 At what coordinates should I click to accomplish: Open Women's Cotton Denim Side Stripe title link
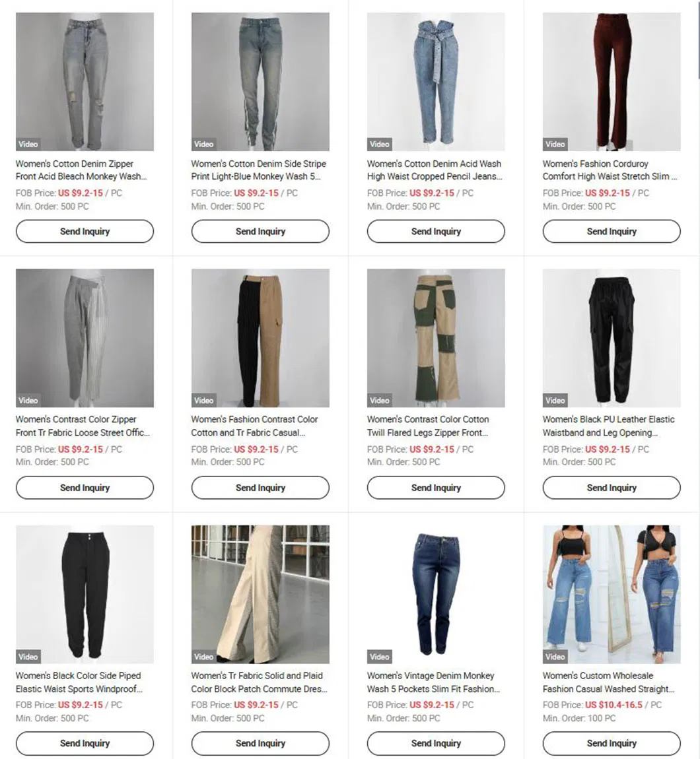(259, 170)
